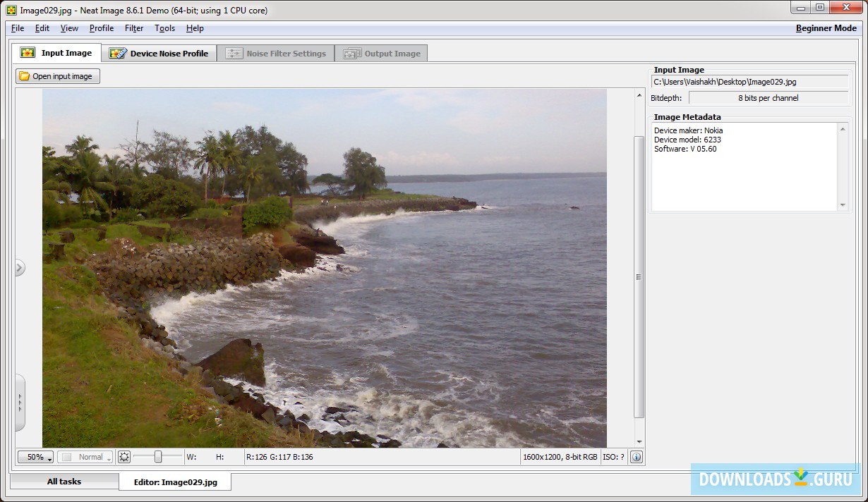Click the 'W:' width readout
The width and height of the screenshot is (868, 502).
tap(191, 457)
